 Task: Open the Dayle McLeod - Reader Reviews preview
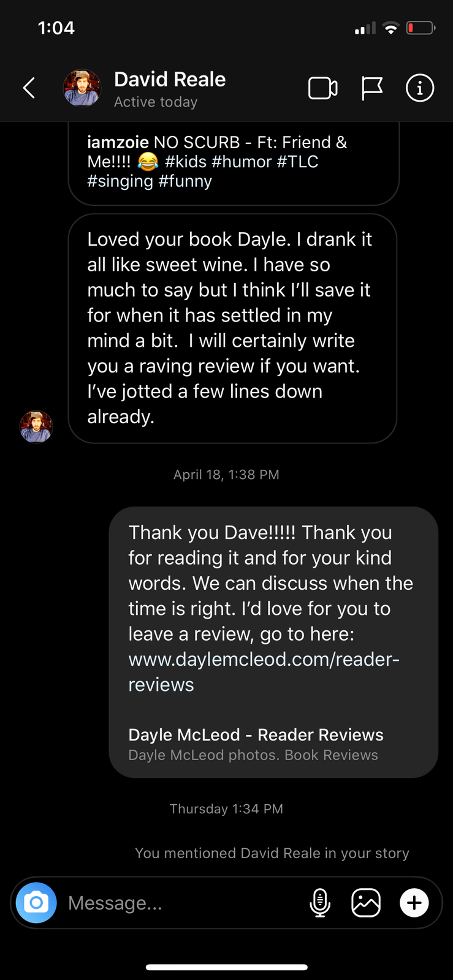[256, 744]
